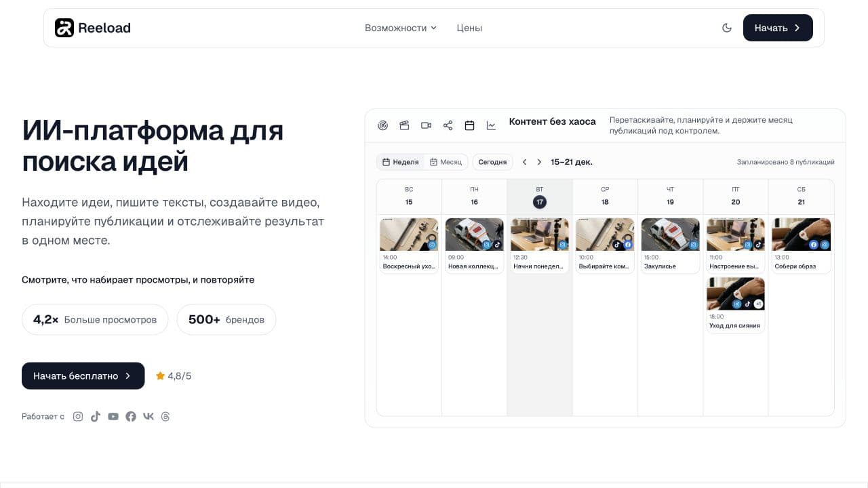Open the Цены page

[469, 28]
